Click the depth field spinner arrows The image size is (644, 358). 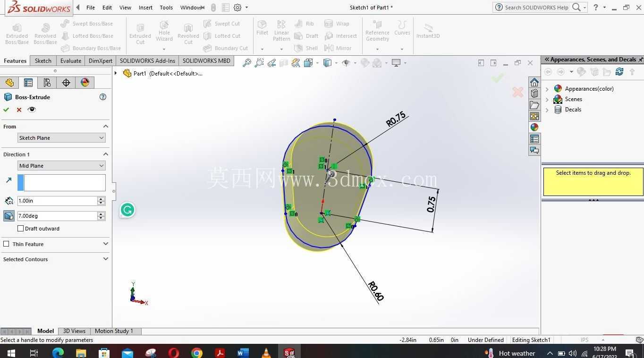(x=101, y=201)
